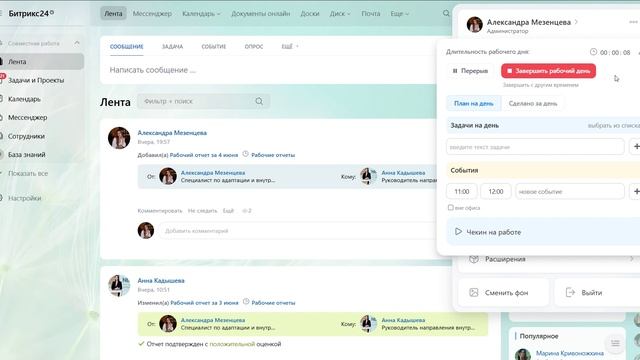The image size is (640, 360).
Task: Click the Сменить фон image icon
Action: [473, 292]
